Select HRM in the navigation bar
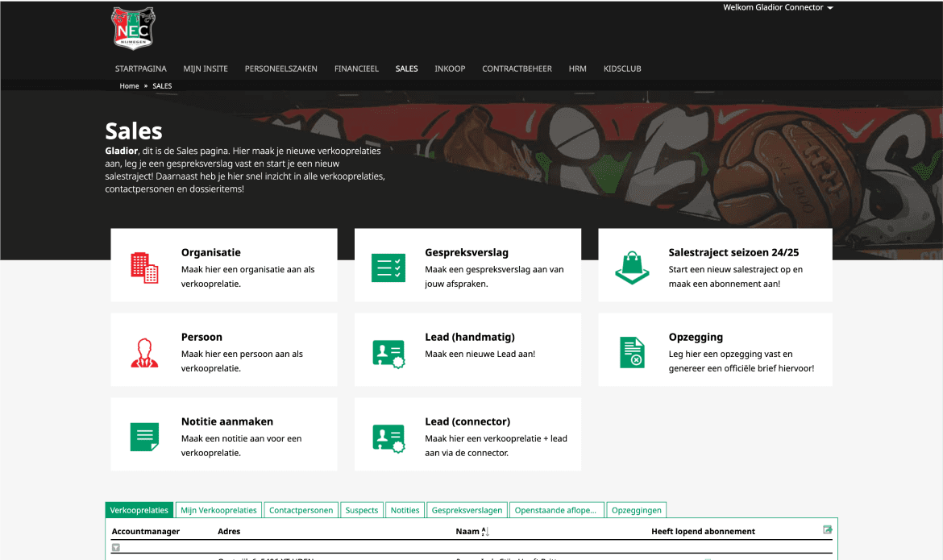Screen dimensions: 943x560 pos(577,68)
